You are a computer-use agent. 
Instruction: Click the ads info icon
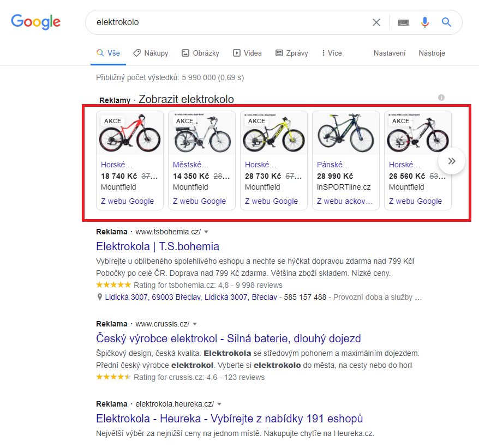click(441, 98)
